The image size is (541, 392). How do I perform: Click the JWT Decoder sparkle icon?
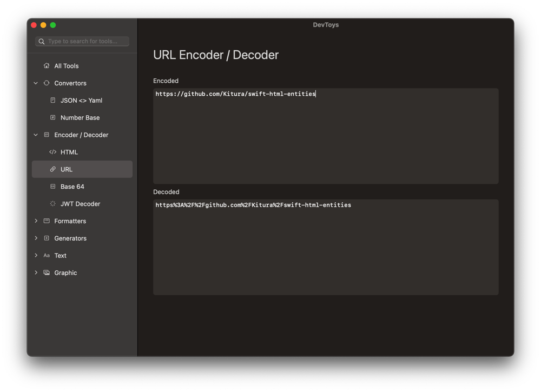tap(53, 204)
